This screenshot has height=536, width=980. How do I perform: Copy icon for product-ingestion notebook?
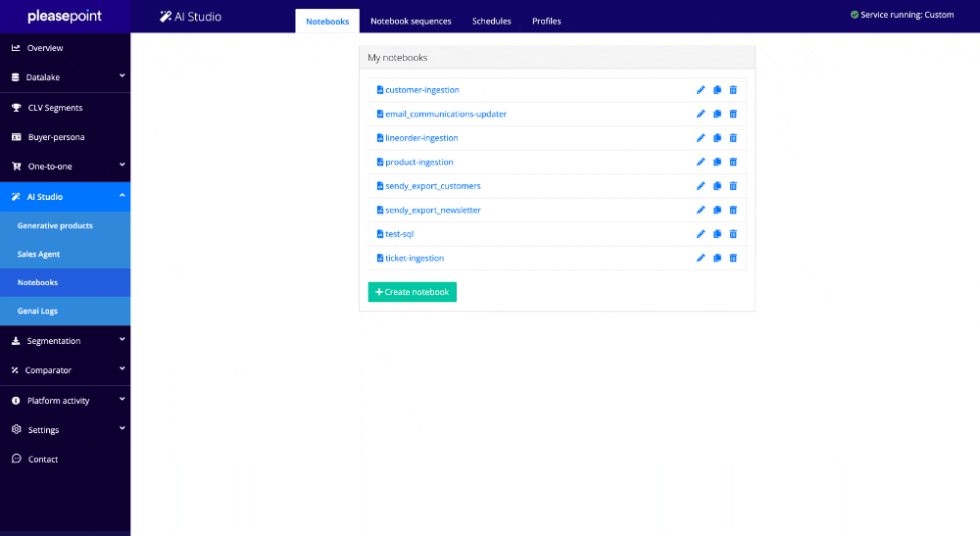717,162
